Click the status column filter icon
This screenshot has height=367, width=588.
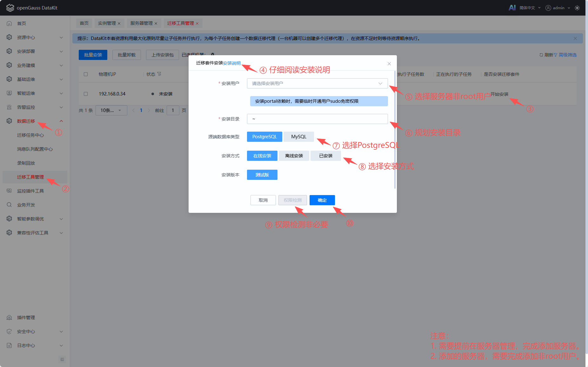pyautogui.click(x=159, y=74)
